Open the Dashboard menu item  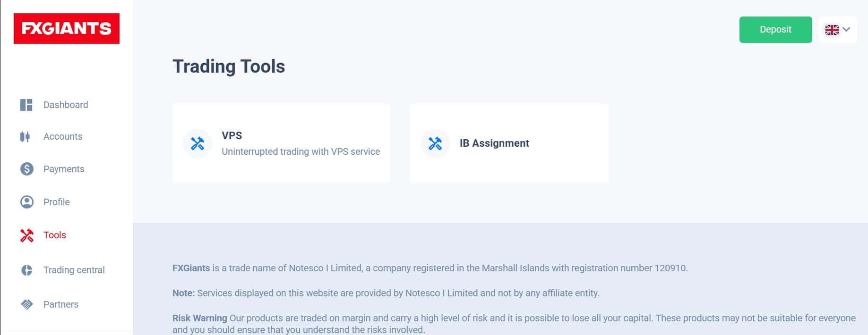[66, 105]
